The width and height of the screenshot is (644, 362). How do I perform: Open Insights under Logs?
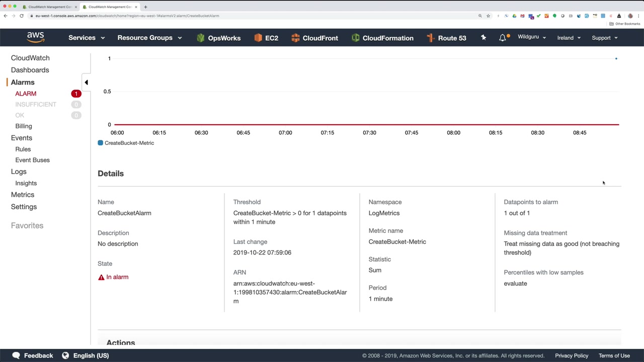click(x=26, y=183)
